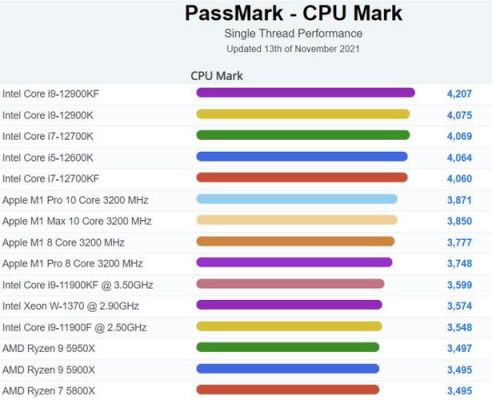This screenshot has height=400, width=492.
Task: Click the yellow bar for i9-12900K
Action: coord(303,114)
